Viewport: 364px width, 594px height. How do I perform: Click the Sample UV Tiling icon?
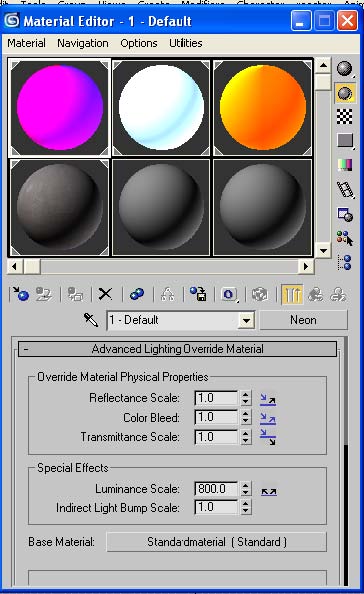click(345, 141)
